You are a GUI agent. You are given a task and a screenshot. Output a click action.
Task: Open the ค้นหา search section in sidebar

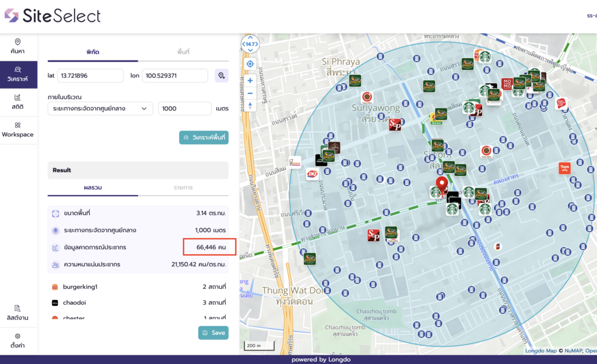17,47
